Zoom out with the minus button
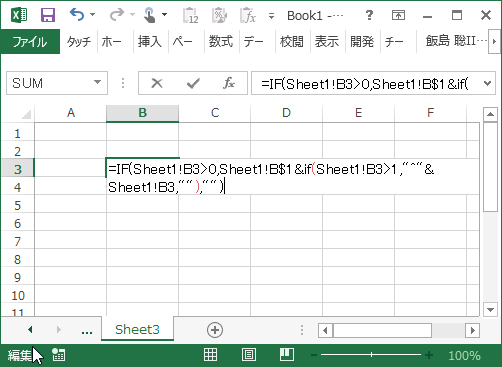The height and width of the screenshot is (367, 502). [313, 355]
